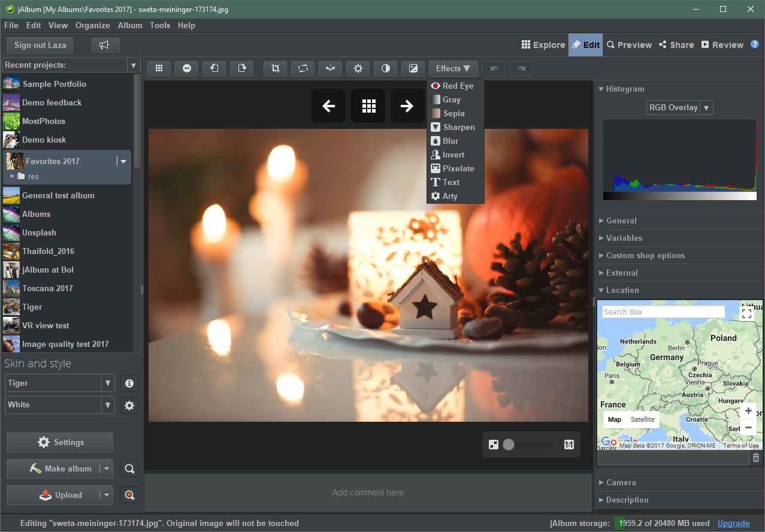Click the thumbnail grid toolbar icon

point(159,68)
